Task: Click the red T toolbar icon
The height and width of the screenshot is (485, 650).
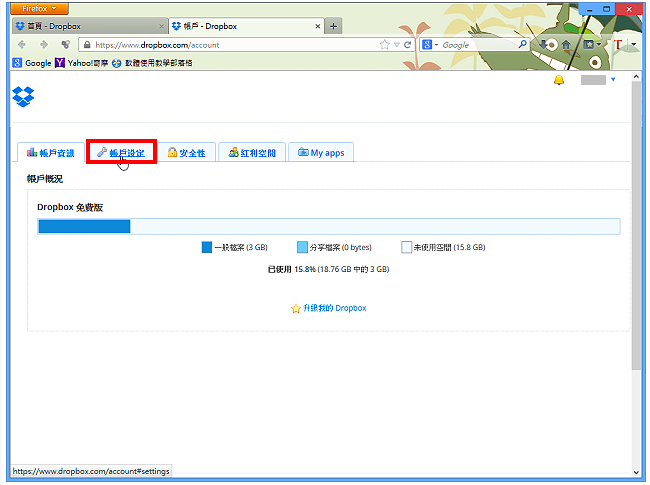Action: 618,44
